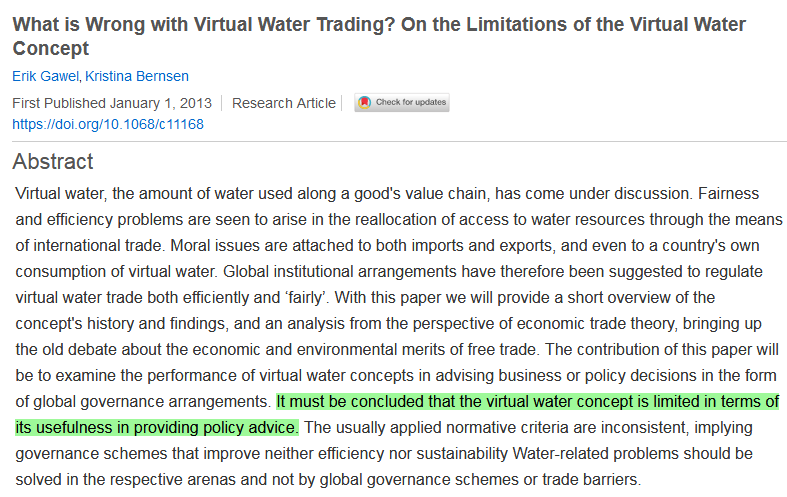Viewport: 787px width, 497px height.
Task: Click the Crossmark bookmark icon
Action: click(x=365, y=102)
